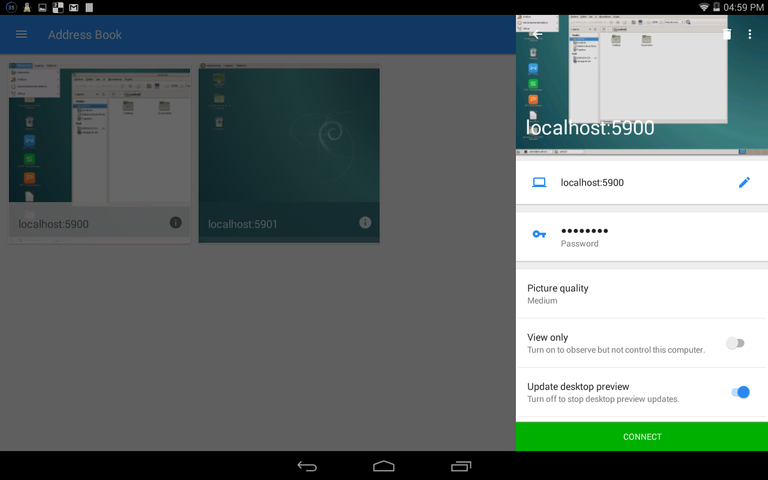This screenshot has width=768, height=480.
Task: Delete this connection with trash icon
Action: coord(727,34)
